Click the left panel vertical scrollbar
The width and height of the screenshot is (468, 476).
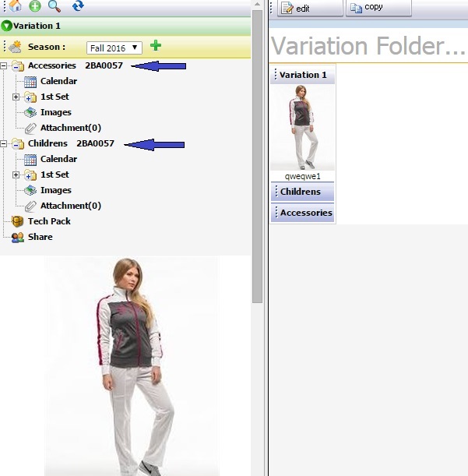click(258, 157)
